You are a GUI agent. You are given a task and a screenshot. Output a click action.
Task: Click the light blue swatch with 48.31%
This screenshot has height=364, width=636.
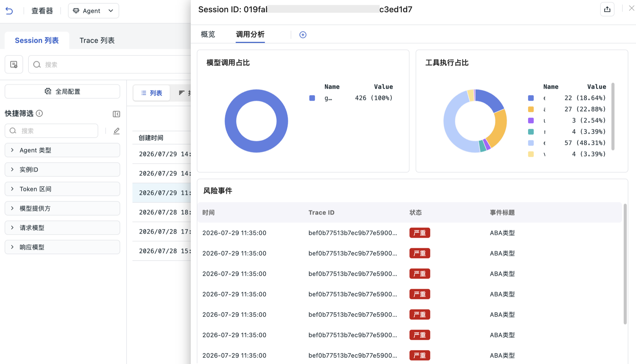pos(531,143)
